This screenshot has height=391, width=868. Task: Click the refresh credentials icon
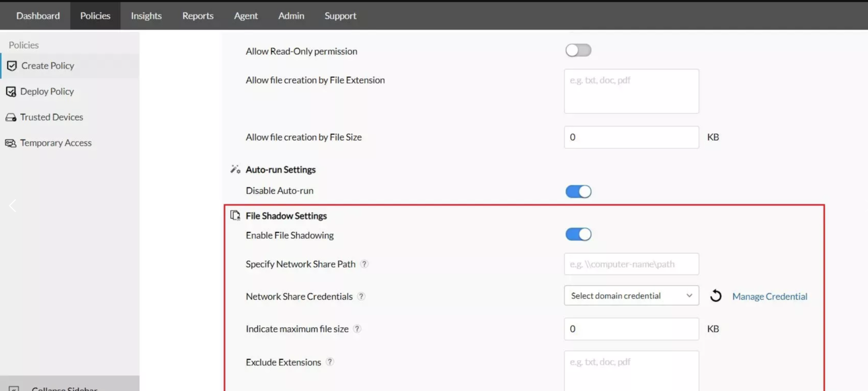tap(716, 296)
